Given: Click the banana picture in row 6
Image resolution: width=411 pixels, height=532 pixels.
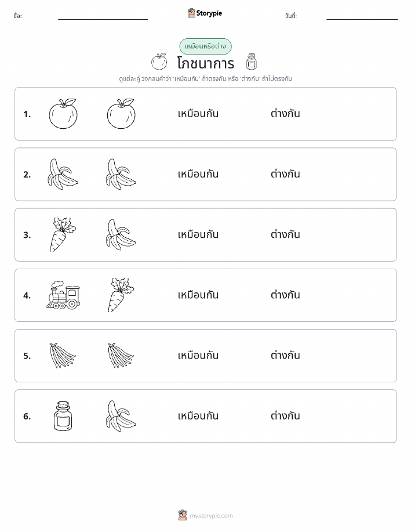Looking at the screenshot, I should tap(121, 416).
